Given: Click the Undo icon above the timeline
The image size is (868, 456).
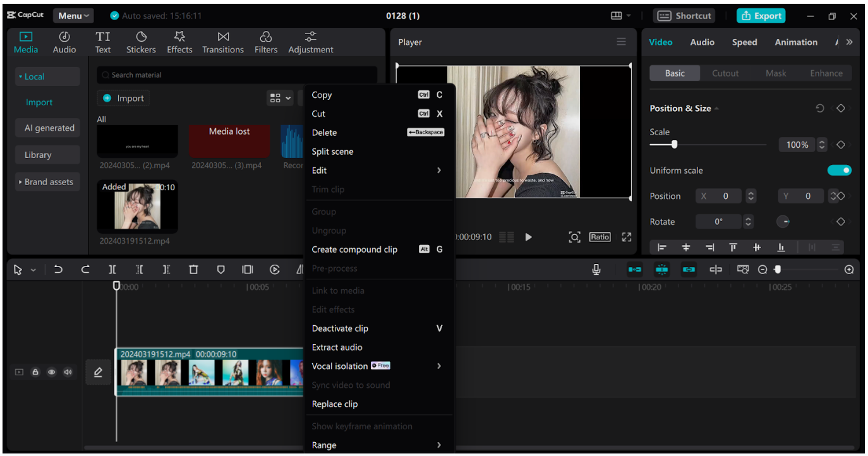Looking at the screenshot, I should 58,270.
